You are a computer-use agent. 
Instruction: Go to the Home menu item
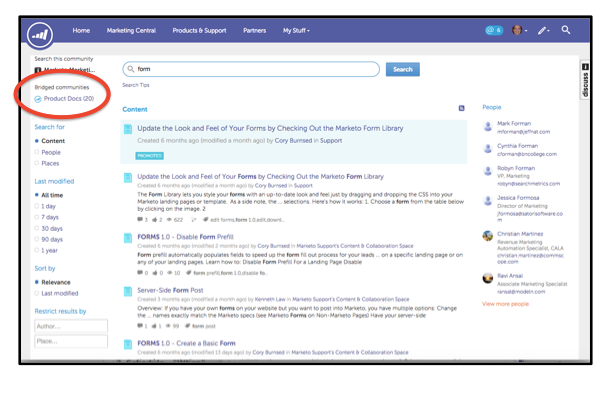click(x=81, y=30)
